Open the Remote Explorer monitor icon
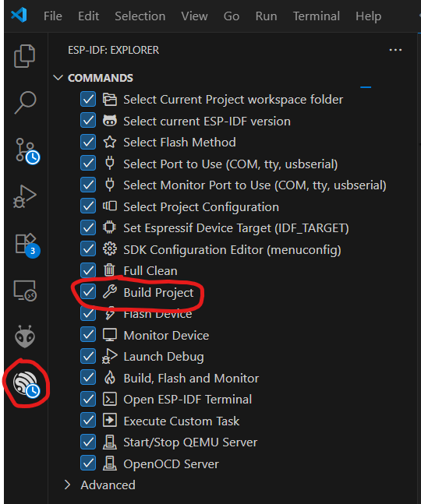 pyautogui.click(x=25, y=291)
